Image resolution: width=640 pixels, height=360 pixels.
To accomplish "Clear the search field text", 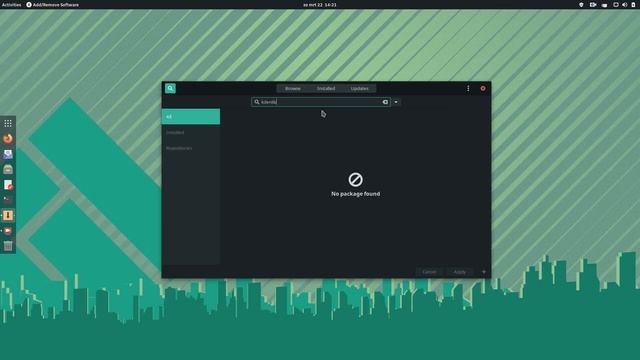I will coord(385,102).
